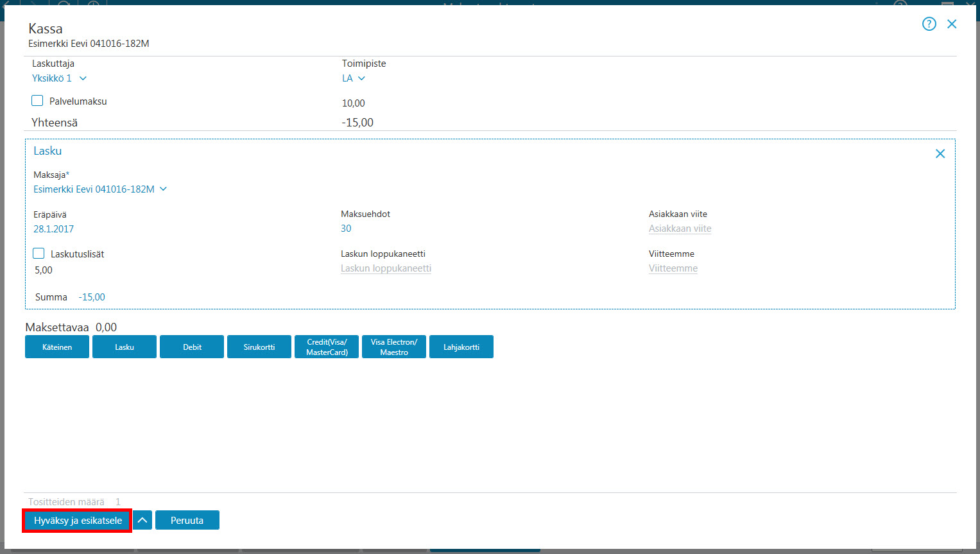Select Debit payment method

192,347
